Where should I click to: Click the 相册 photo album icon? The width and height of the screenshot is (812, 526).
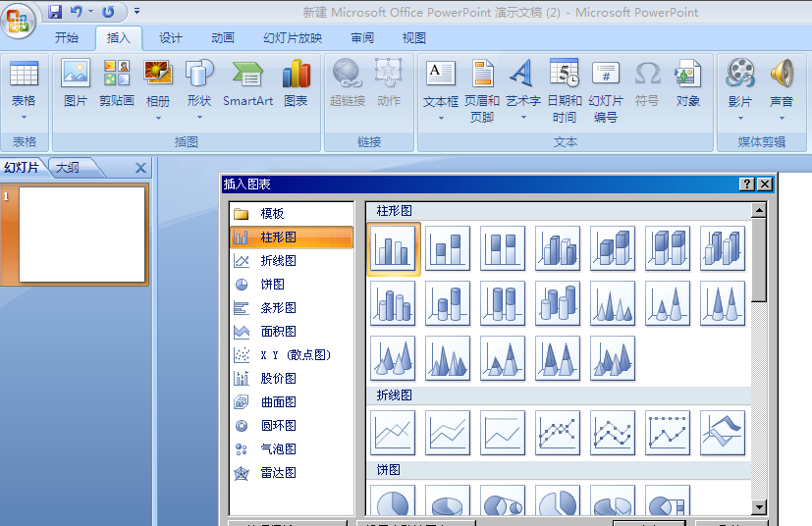click(x=158, y=73)
